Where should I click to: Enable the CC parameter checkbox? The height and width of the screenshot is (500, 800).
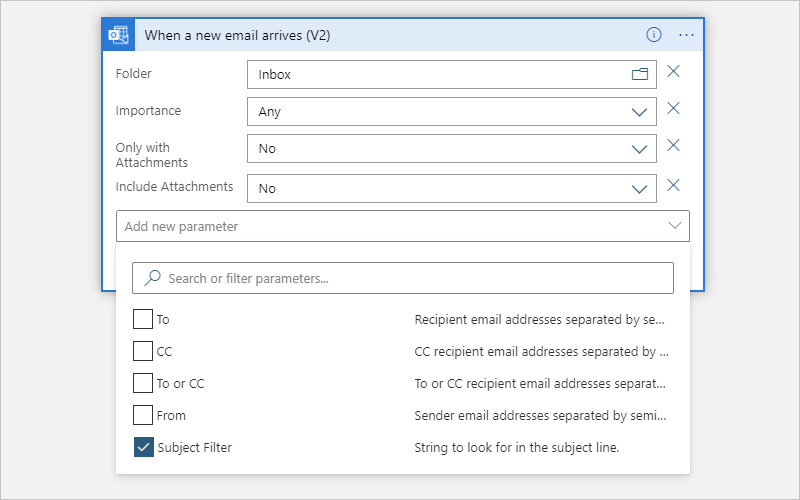(143, 351)
